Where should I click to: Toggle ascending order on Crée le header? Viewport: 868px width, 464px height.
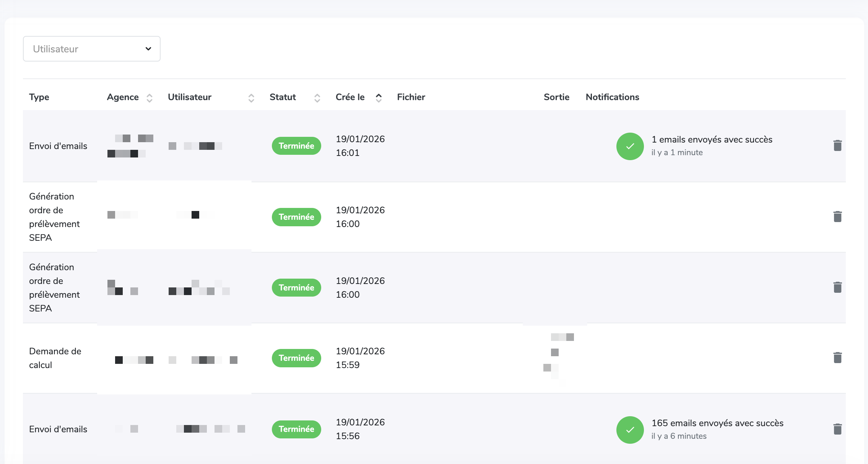click(x=378, y=95)
